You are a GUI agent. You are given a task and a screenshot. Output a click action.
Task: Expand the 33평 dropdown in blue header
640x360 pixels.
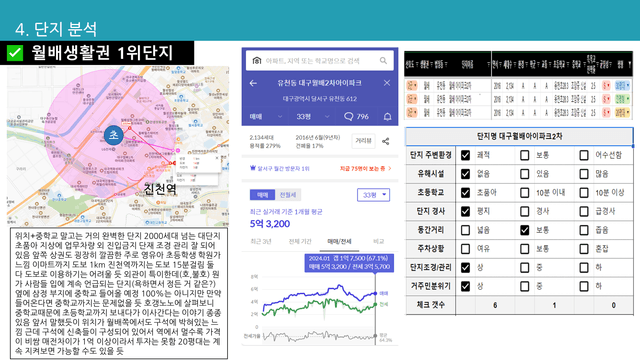coord(313,117)
